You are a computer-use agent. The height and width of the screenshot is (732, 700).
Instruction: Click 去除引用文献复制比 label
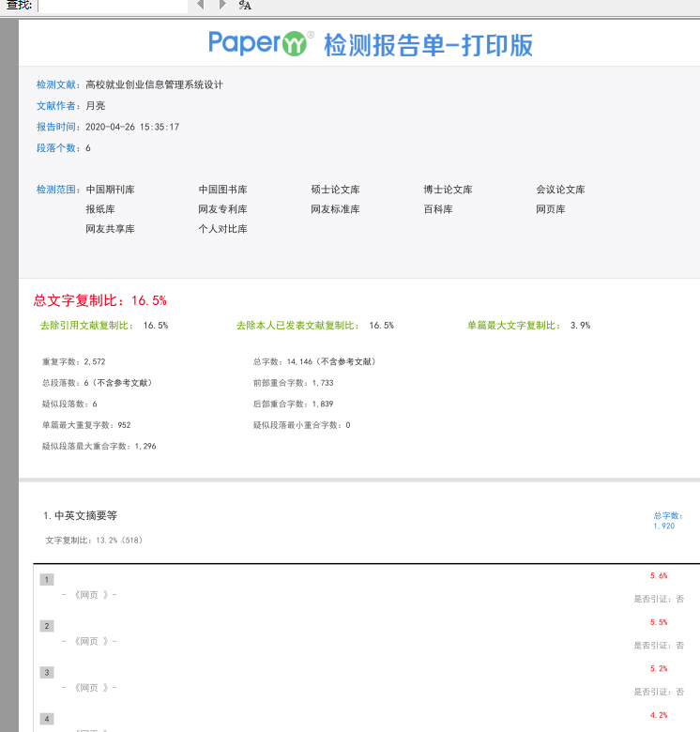coord(86,326)
